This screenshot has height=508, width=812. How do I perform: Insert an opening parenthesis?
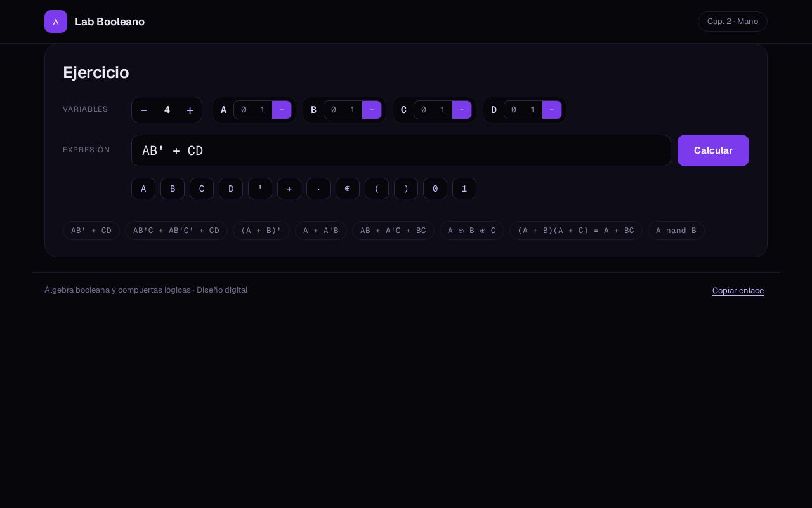tap(377, 189)
